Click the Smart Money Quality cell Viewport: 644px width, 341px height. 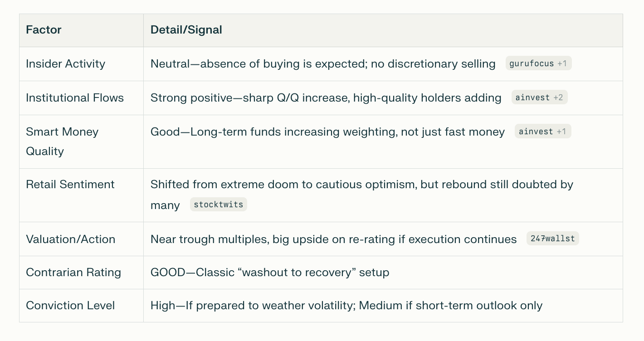pyautogui.click(x=62, y=141)
